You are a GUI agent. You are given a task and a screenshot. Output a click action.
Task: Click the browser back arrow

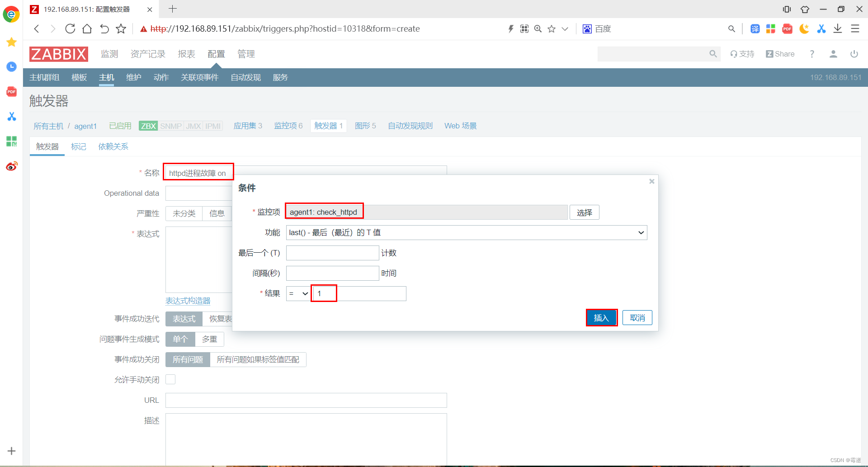(x=37, y=29)
